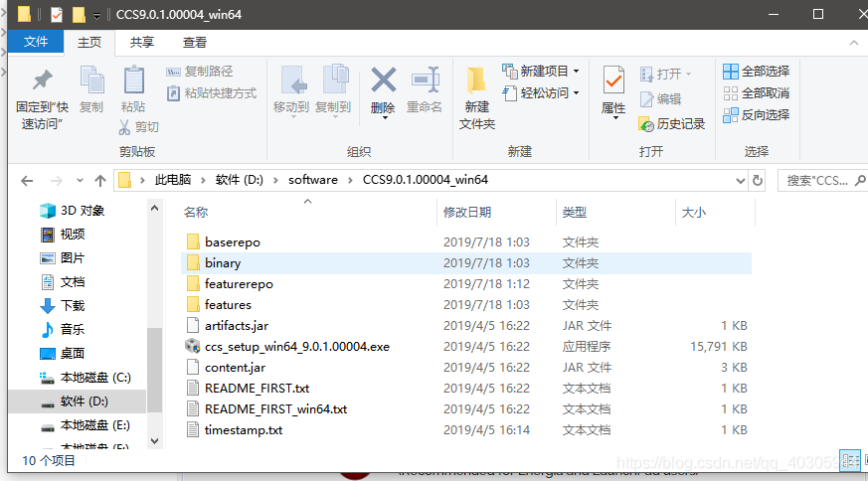The width and height of the screenshot is (868, 481).
Task: Click Move To (移动到) icon
Action: coord(292,80)
